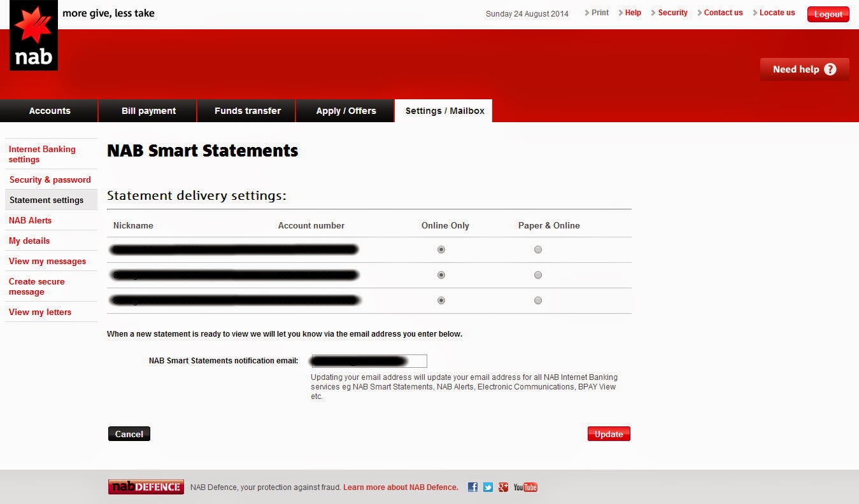The width and height of the screenshot is (859, 504).
Task: Open NAB Twitter page icon
Action: point(488,487)
